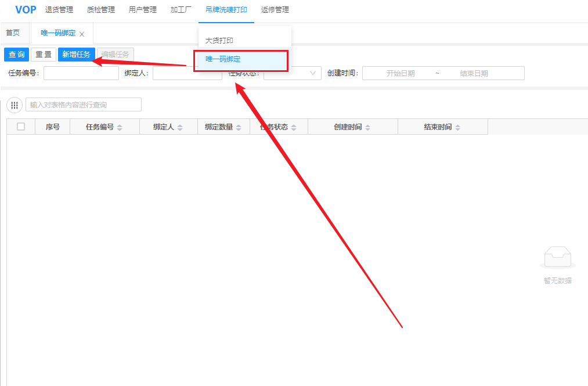The width and height of the screenshot is (588, 386).
Task: Click the 新增任务 button
Action: (76, 55)
